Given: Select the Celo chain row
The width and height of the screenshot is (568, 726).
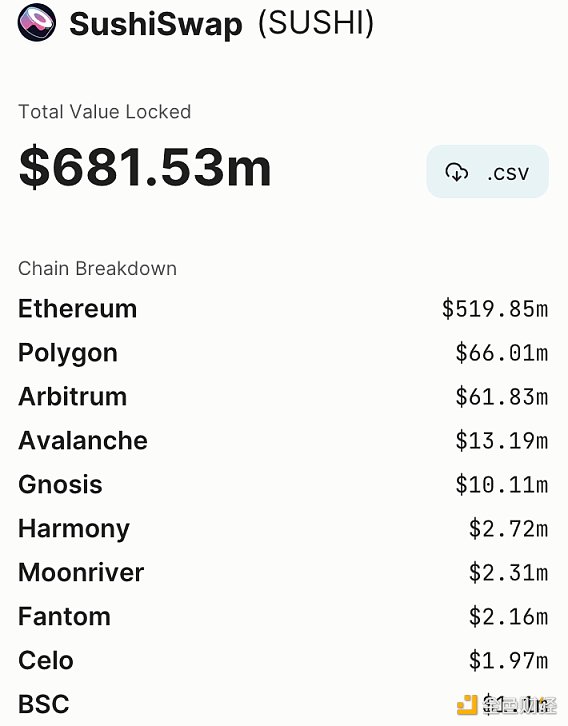Looking at the screenshot, I should click(x=283, y=660).
